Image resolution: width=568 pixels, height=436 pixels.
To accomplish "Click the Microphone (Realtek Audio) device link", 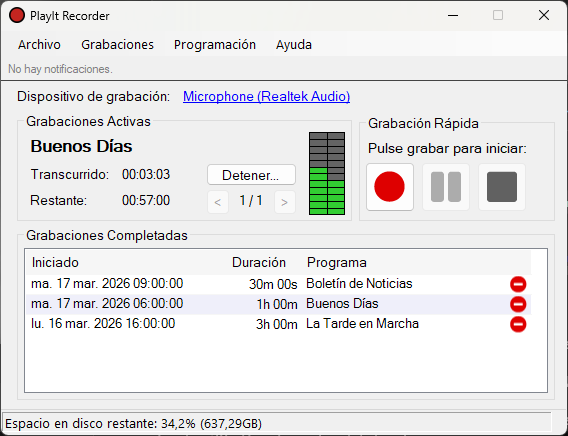I will 266,96.
